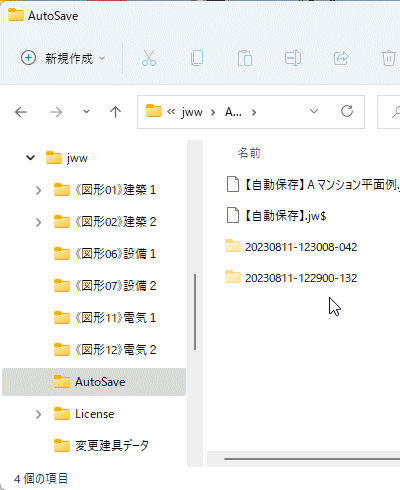Click the Paste clipboard icon
The image size is (400, 490).
click(245, 58)
